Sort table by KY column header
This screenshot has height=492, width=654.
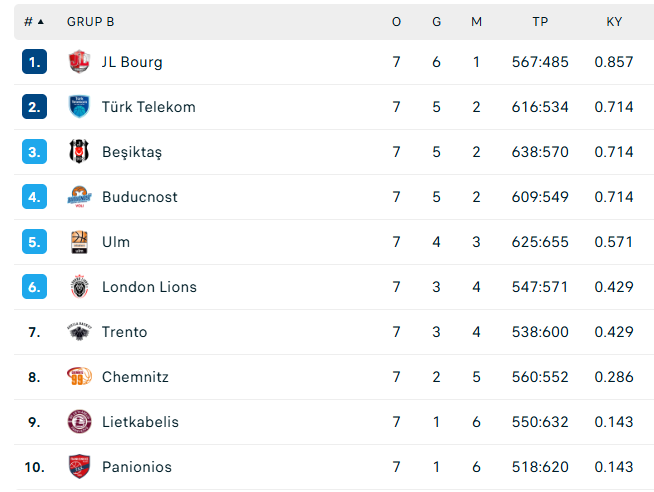(x=614, y=21)
